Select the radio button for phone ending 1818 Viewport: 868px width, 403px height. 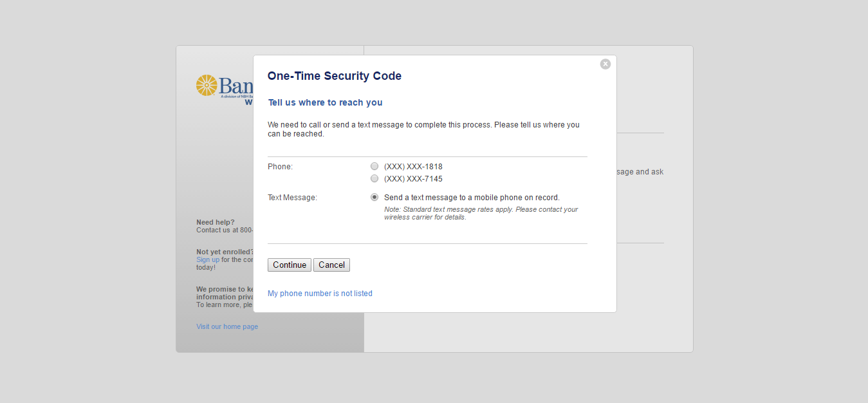tap(374, 166)
